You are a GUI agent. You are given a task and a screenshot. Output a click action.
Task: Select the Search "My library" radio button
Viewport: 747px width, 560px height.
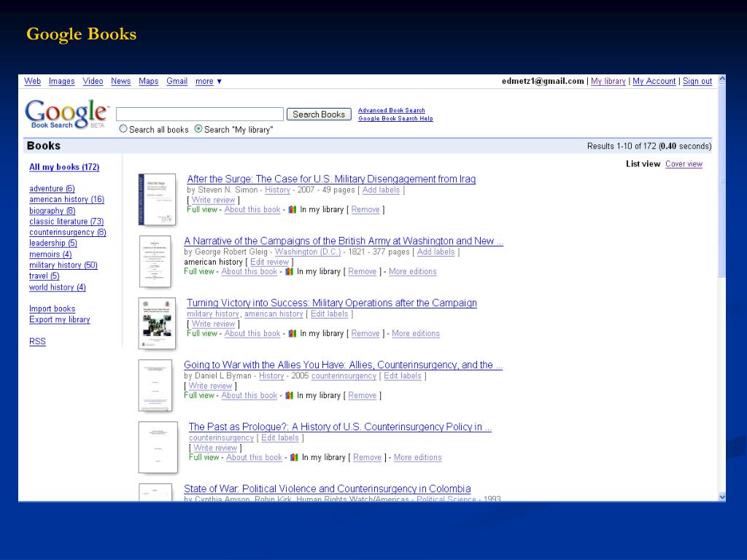pyautogui.click(x=198, y=128)
